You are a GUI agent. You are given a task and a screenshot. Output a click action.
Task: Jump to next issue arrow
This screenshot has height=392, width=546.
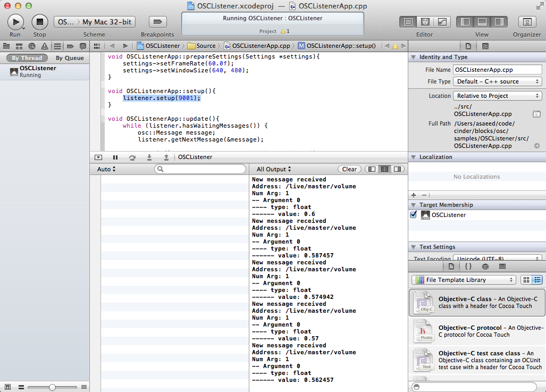404,46
